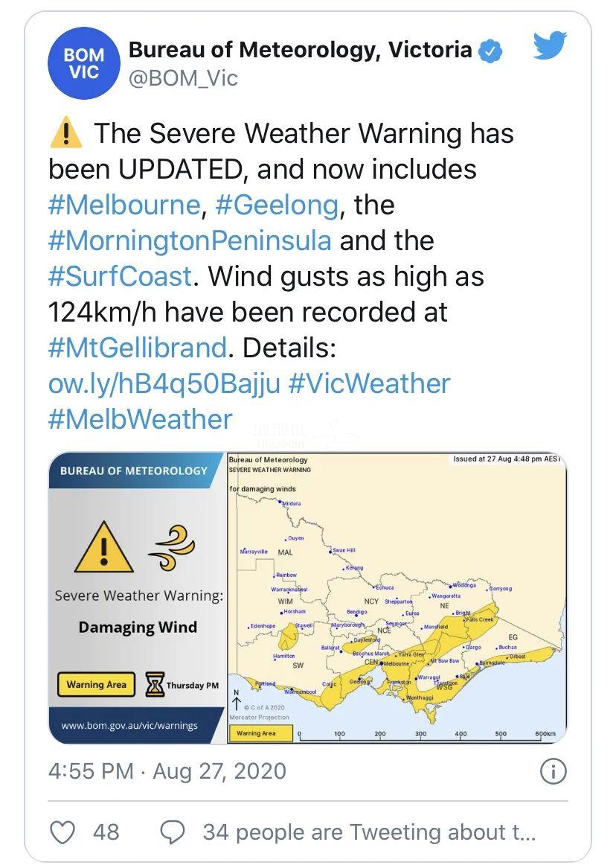The width and height of the screenshot is (616, 868).
Task: Open Bureau of Meteorology, Victoria profile name
Action: coord(300,51)
